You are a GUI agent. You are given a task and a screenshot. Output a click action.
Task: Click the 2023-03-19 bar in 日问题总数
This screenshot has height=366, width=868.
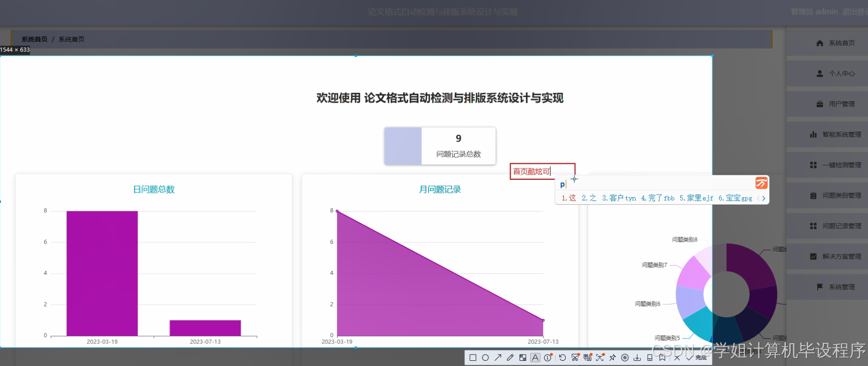tap(102, 274)
